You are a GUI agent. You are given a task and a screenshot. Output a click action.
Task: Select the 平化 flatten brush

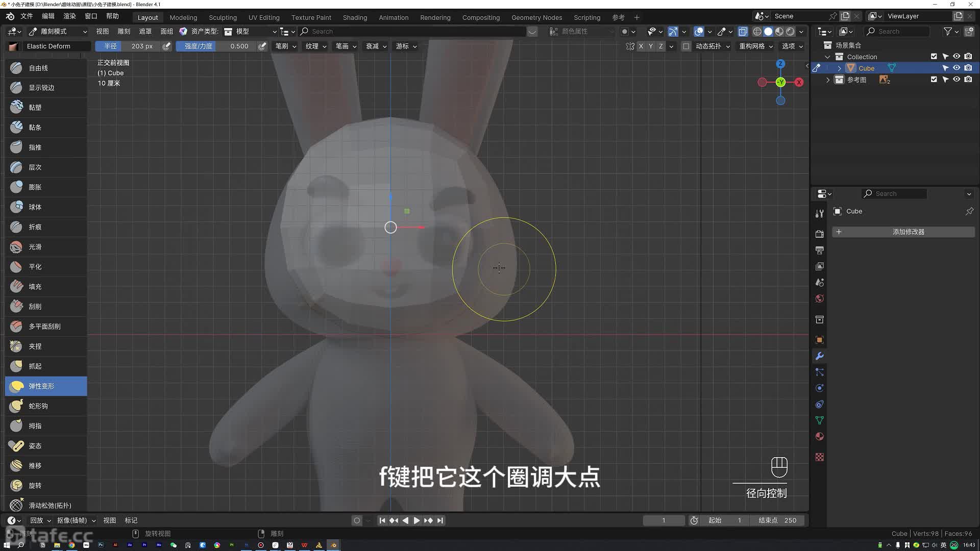[46, 267]
